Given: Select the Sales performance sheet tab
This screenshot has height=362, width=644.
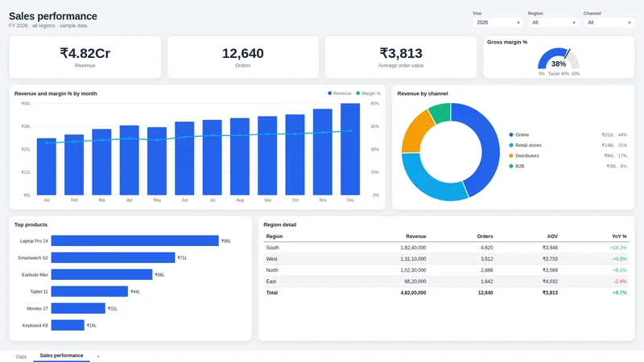Looking at the screenshot, I should pyautogui.click(x=61, y=356).
